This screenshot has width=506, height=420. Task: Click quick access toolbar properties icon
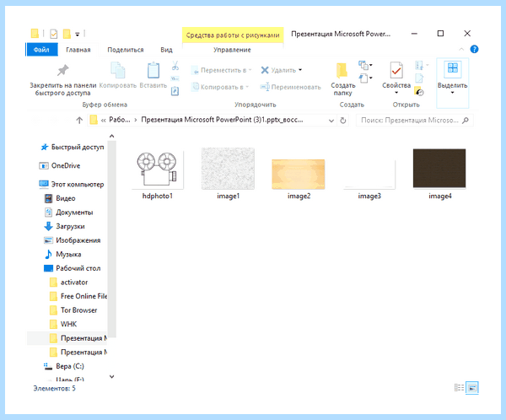[x=54, y=34]
